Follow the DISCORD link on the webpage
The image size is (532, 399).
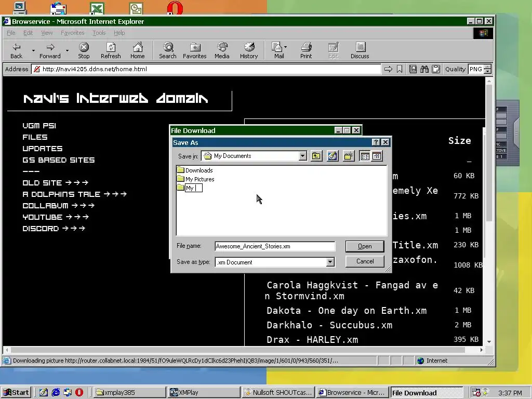pos(54,229)
